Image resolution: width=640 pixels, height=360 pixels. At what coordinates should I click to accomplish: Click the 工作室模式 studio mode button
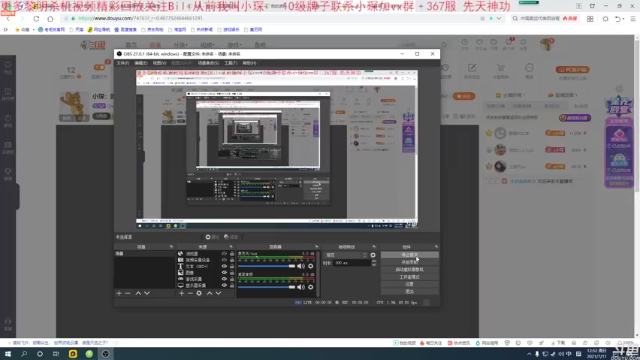[x=409, y=277]
